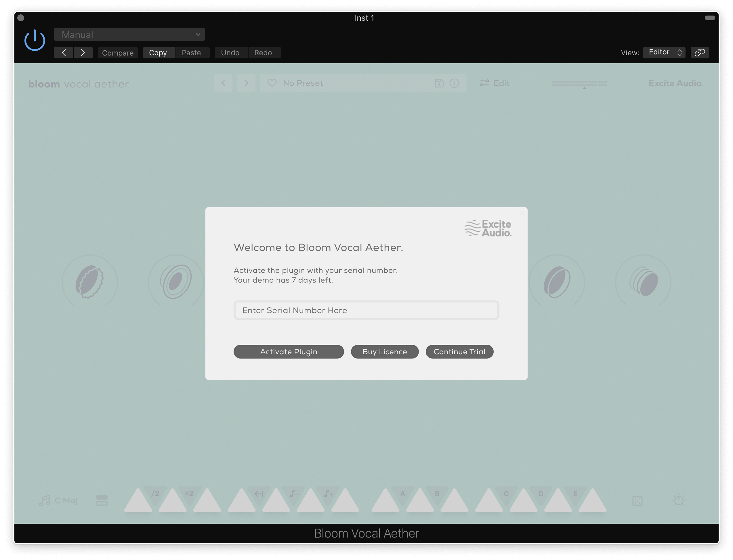
Task: Toggle the plugin power bypass button
Action: (x=35, y=40)
